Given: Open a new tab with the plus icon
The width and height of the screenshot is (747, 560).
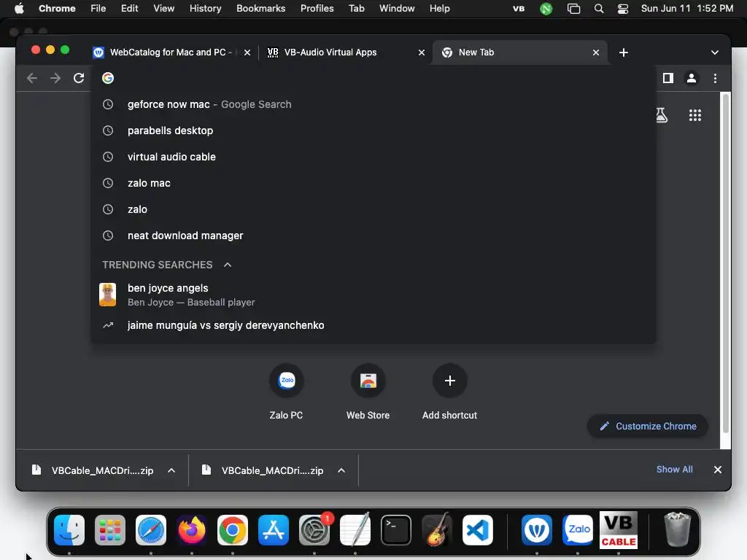Looking at the screenshot, I should click(623, 52).
